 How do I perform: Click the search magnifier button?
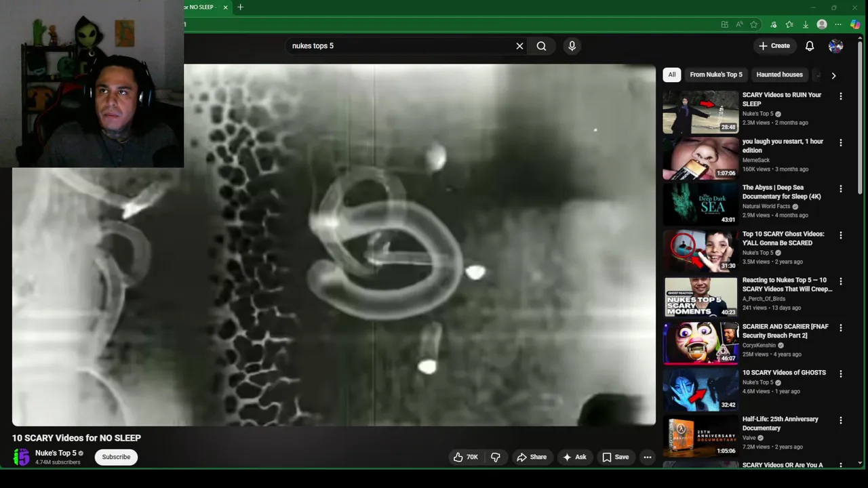[x=541, y=46]
